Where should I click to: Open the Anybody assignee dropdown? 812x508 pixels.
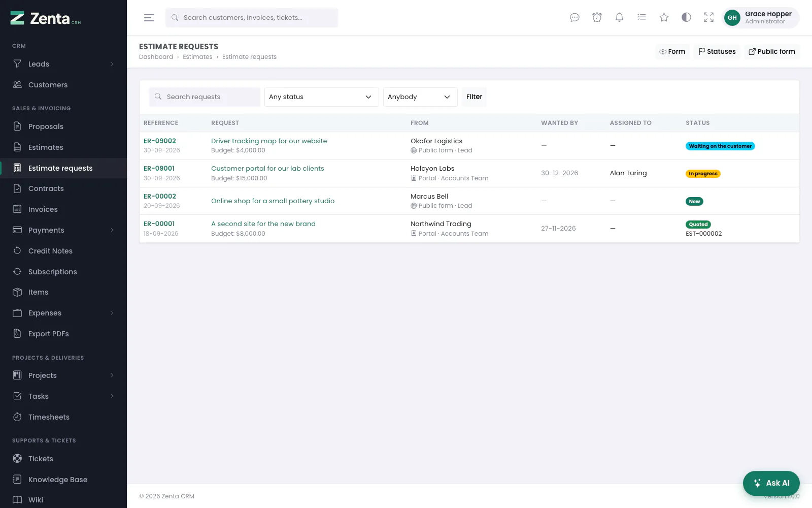point(420,97)
